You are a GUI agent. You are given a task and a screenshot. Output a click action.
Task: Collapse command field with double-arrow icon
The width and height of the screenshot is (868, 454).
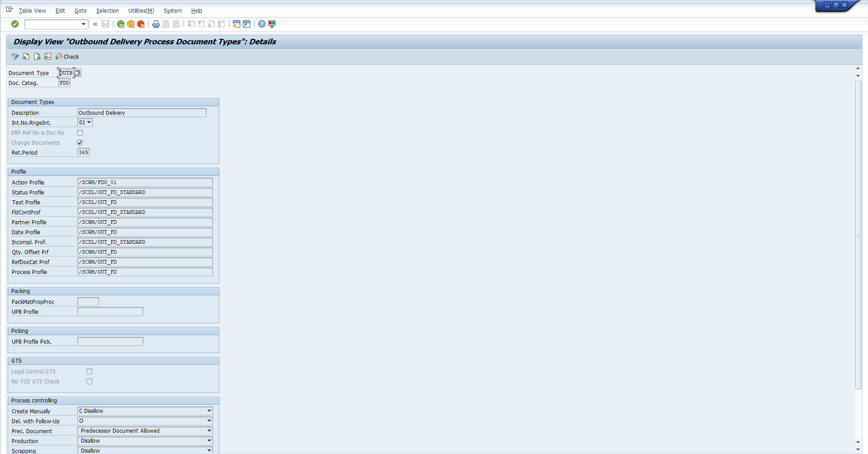[x=95, y=24]
